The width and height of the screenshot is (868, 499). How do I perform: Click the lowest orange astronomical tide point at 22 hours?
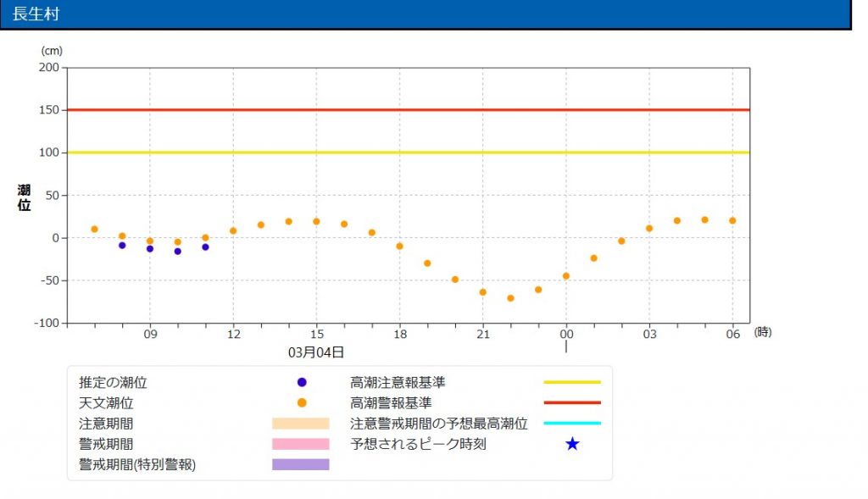click(510, 298)
